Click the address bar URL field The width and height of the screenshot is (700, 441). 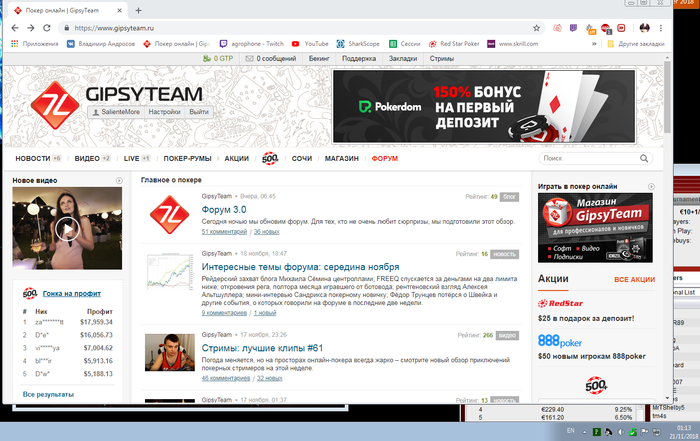(x=299, y=28)
